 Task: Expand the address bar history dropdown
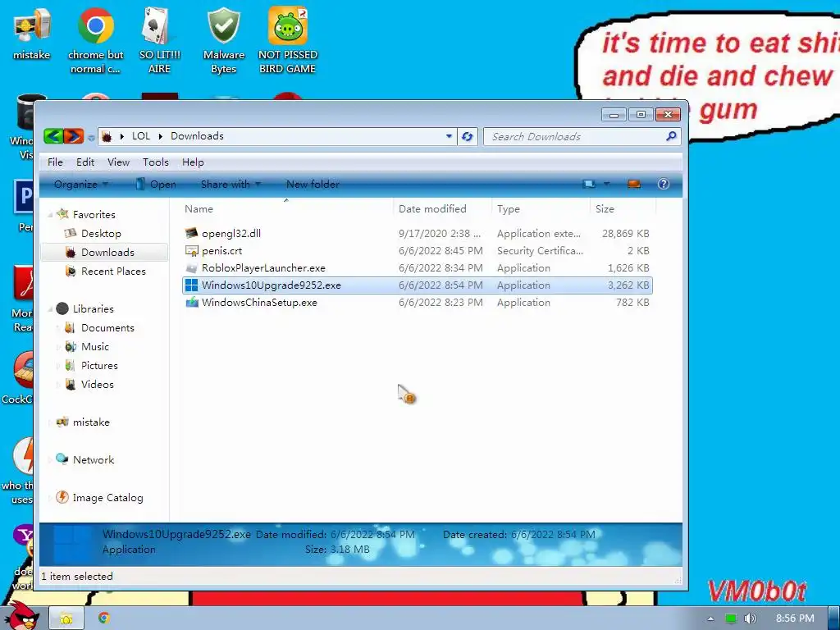[x=449, y=137]
